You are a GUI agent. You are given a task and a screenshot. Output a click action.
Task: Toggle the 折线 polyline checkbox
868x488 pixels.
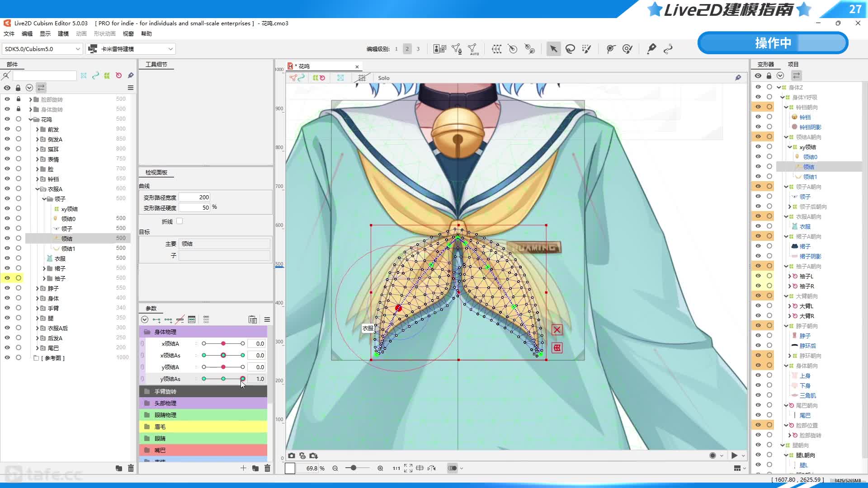point(179,221)
